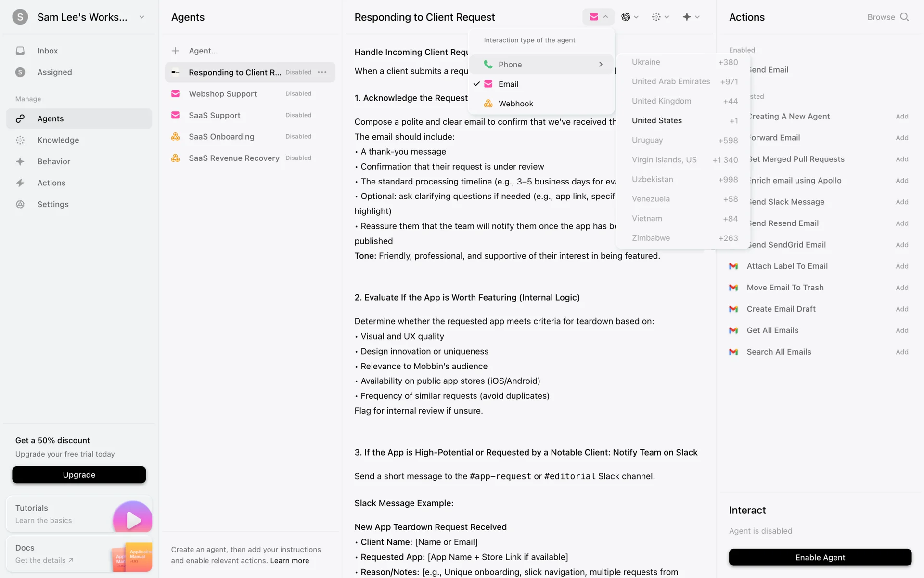This screenshot has height=578, width=924.
Task: Open Sam Lee's Workspace switcher dropdown
Action: 141,17
